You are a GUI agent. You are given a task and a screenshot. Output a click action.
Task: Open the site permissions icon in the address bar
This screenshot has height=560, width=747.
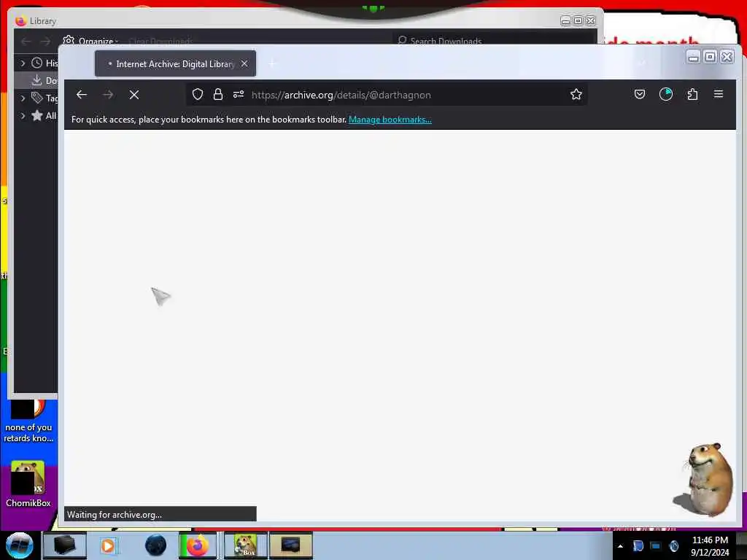[x=239, y=94]
